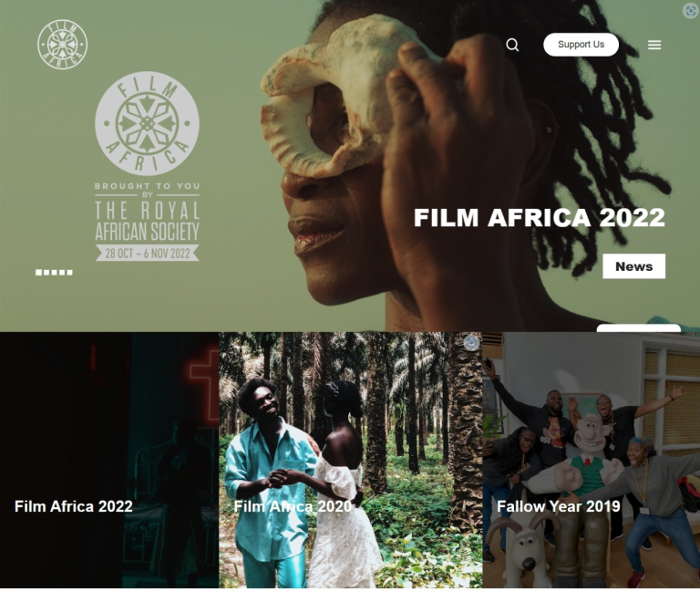Click the visual search icon at page corner
This screenshot has height=602, width=700.
[x=691, y=10]
